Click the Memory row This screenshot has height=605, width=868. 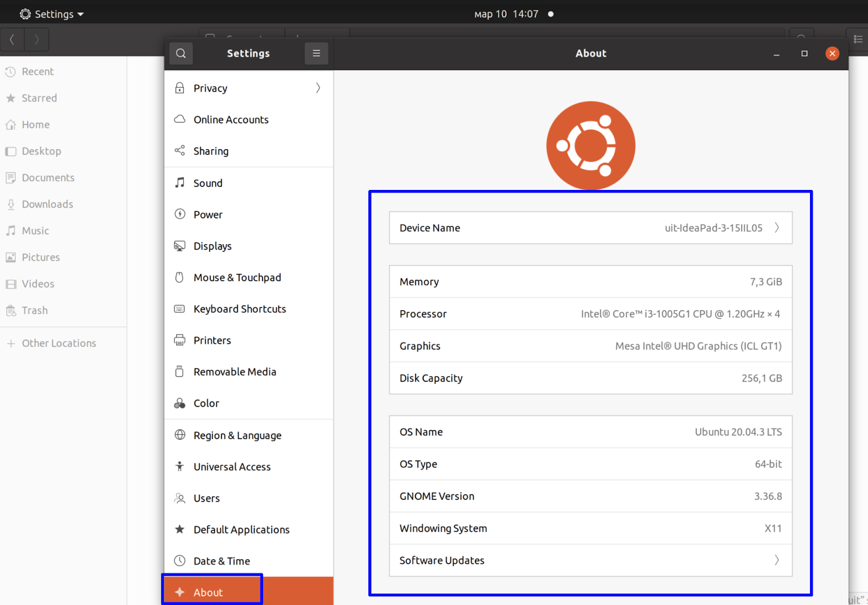coord(591,282)
